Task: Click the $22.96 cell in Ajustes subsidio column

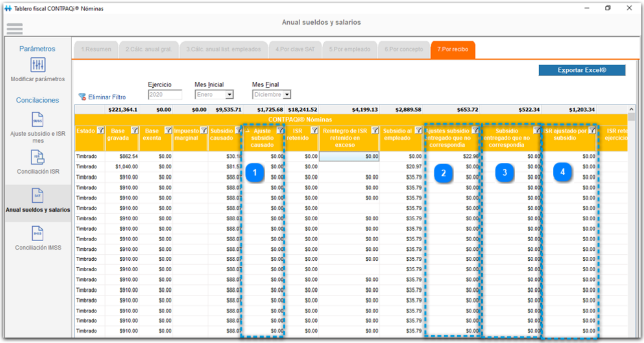Action: pos(452,156)
